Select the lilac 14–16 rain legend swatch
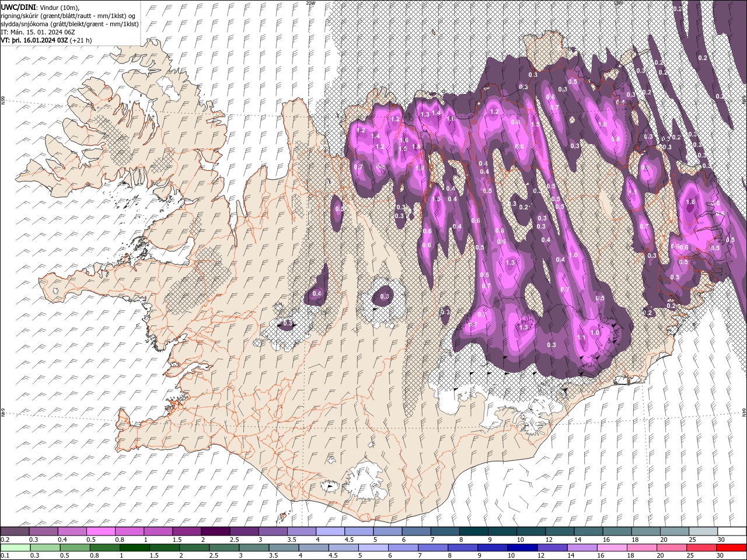The width and height of the screenshot is (747, 560). [581, 548]
